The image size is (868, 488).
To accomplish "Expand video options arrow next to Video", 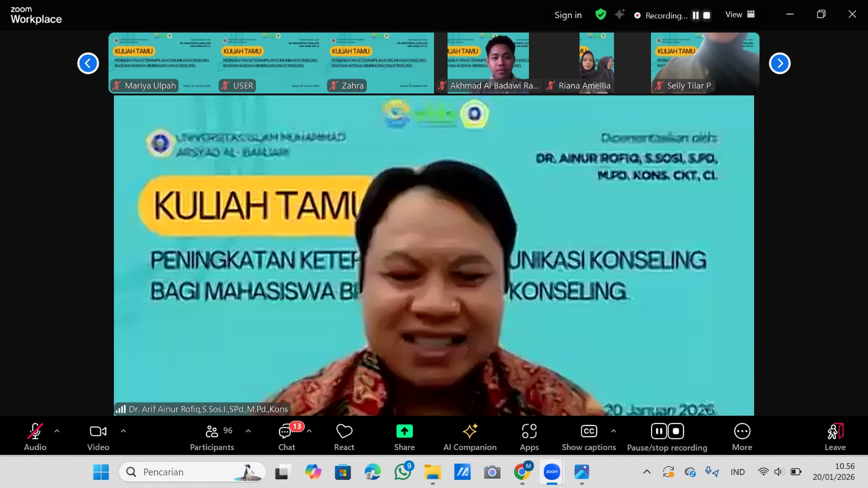I will click(x=123, y=431).
